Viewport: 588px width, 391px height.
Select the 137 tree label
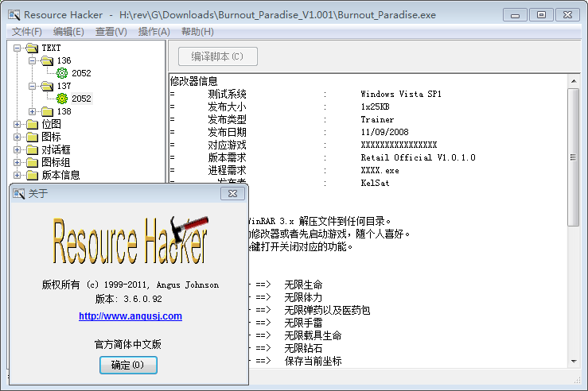64,86
